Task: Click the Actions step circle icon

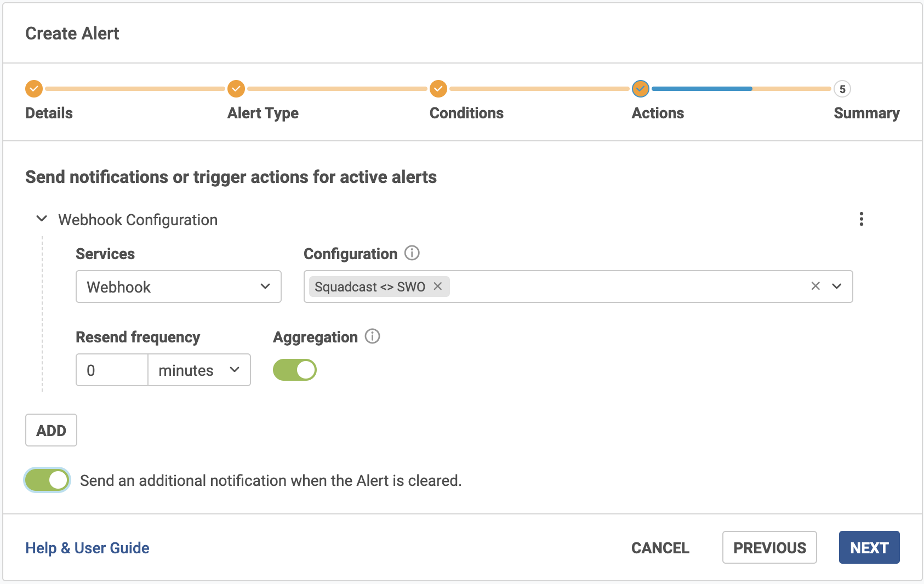Action: (x=640, y=88)
